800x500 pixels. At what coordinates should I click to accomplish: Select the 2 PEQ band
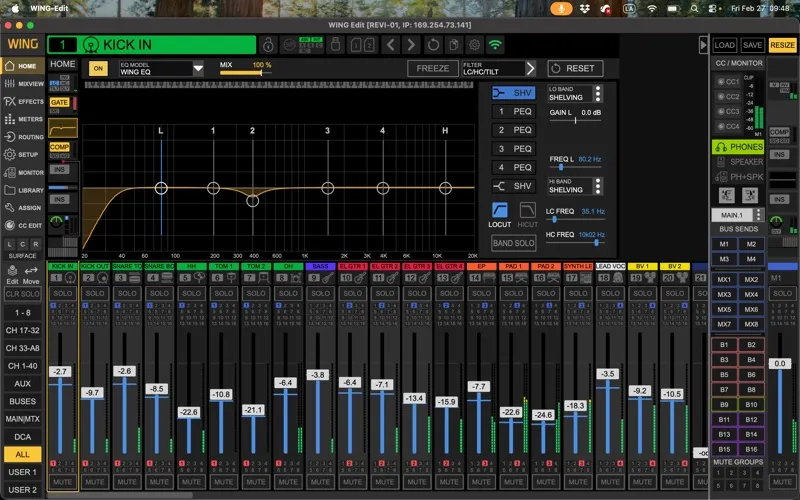coord(514,130)
